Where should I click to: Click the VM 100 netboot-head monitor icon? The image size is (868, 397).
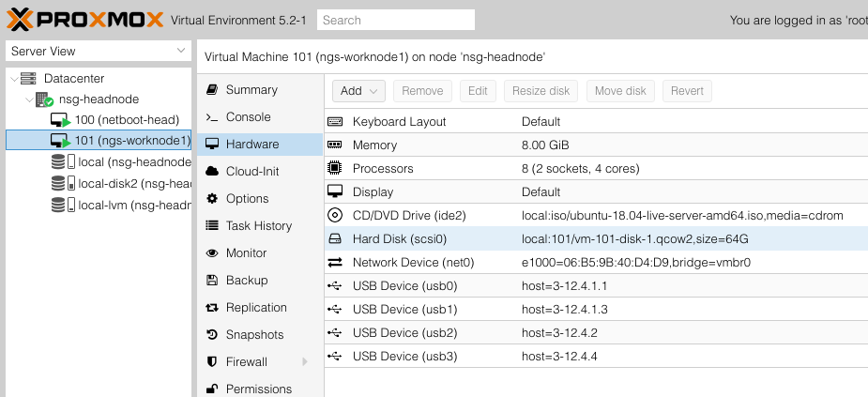coord(60,120)
